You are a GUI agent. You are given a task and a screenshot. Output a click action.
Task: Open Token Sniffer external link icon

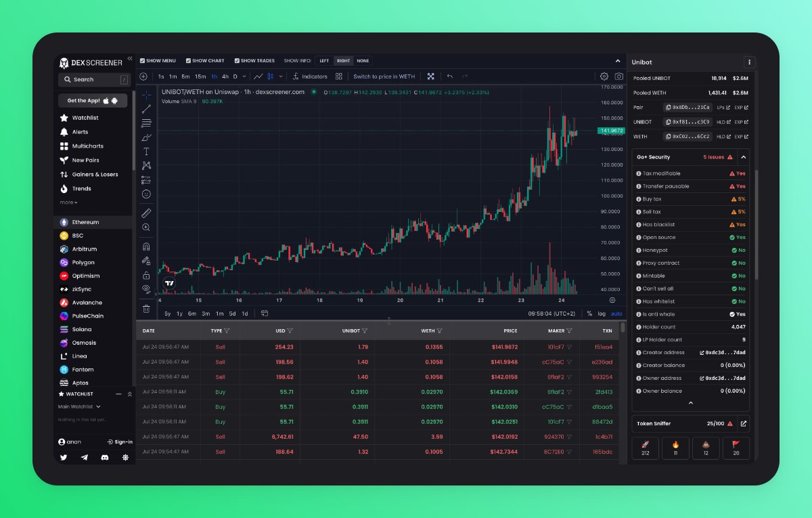[744, 424]
